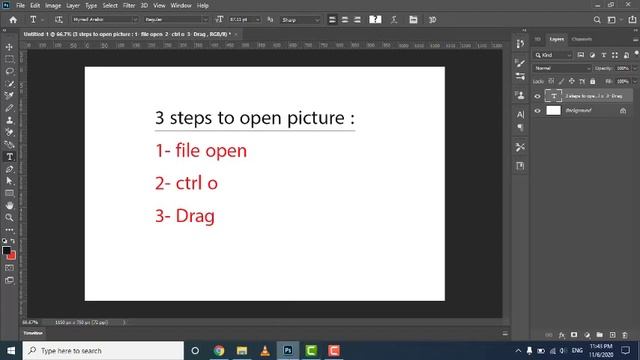Switch to the Channels tab
The image size is (640, 360).
pyautogui.click(x=582, y=39)
